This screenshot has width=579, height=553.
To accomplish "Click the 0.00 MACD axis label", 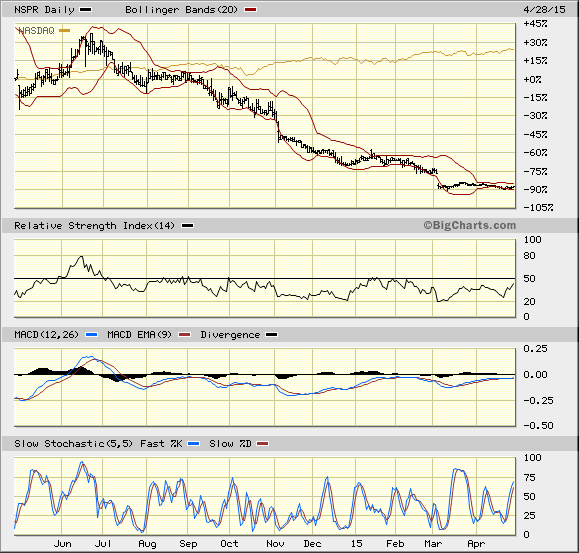I will 535,375.
